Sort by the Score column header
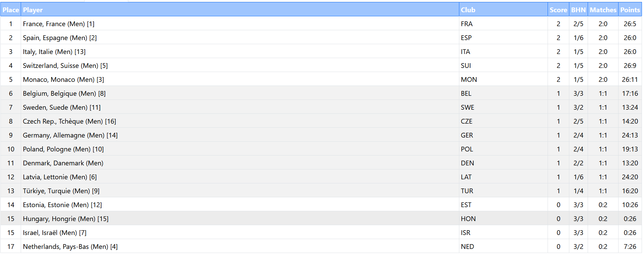This screenshot has width=644, height=254. 558,10
